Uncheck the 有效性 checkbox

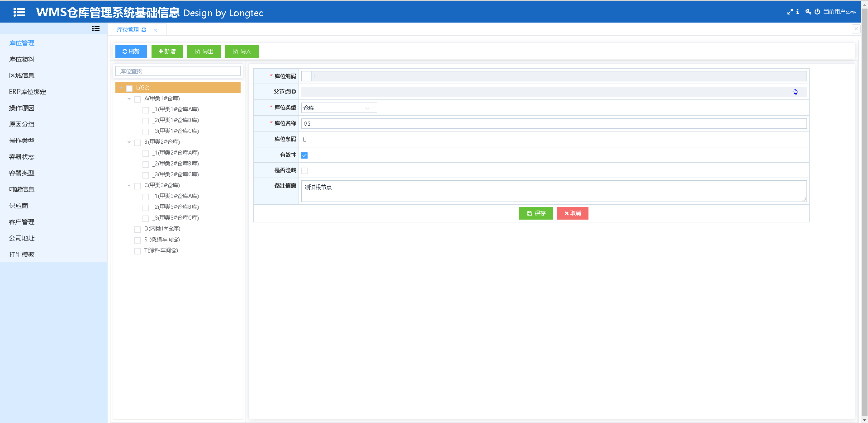pos(304,155)
